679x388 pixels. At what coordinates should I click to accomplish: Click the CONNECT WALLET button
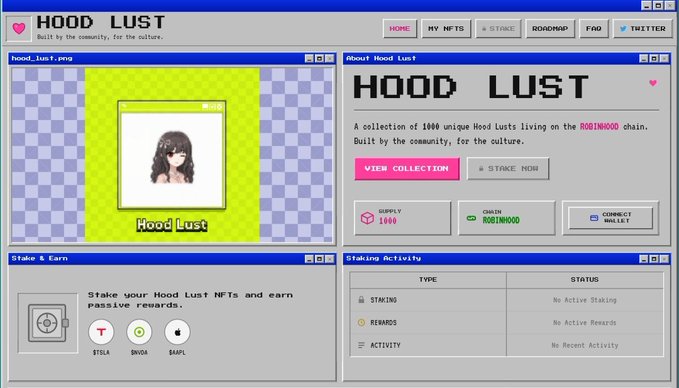611,218
